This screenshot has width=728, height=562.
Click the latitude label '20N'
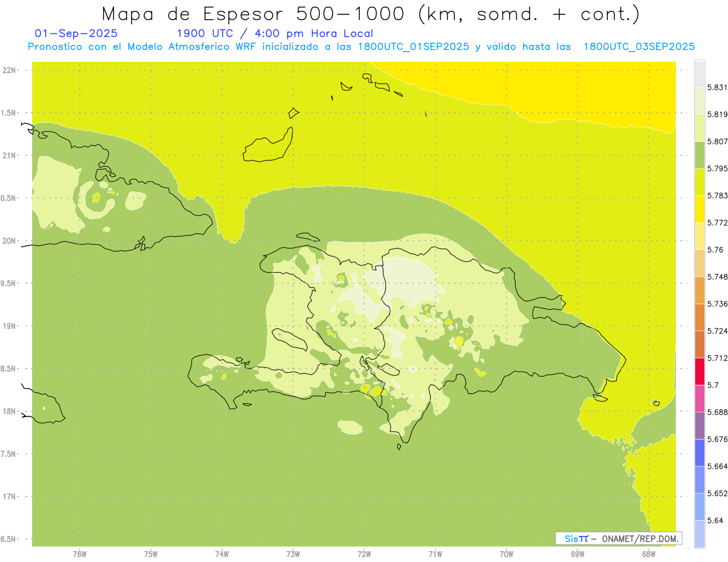[x=10, y=241]
